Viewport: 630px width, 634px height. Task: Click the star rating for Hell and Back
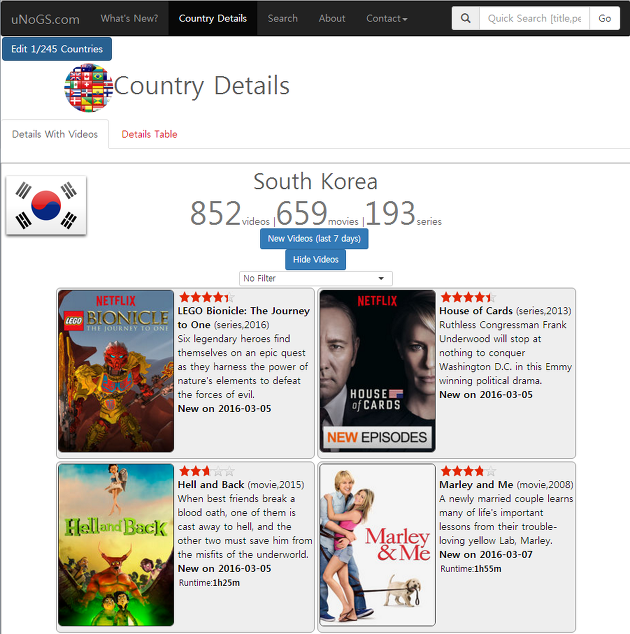tap(206, 471)
